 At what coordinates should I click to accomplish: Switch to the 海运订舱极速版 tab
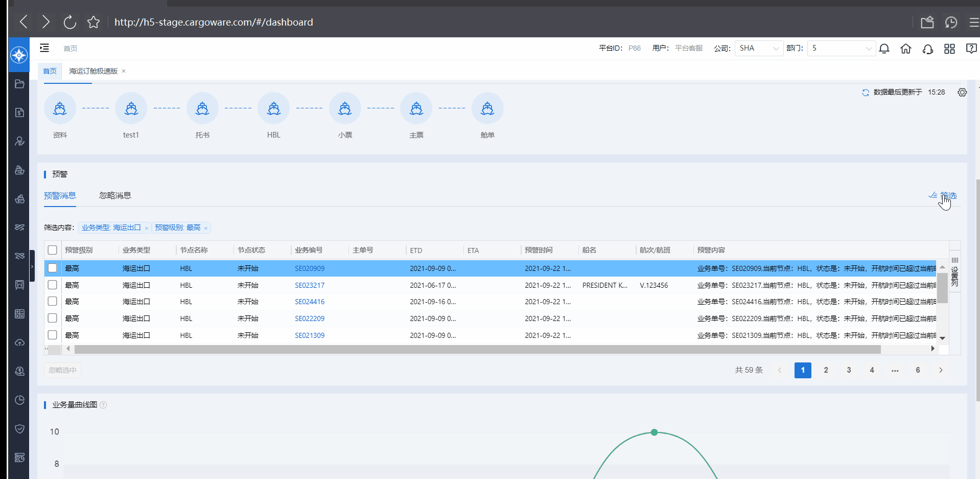click(94, 71)
